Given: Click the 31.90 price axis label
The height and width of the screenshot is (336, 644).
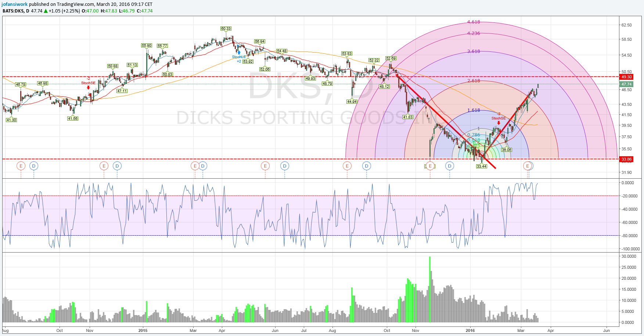Looking at the screenshot, I should 626,172.
